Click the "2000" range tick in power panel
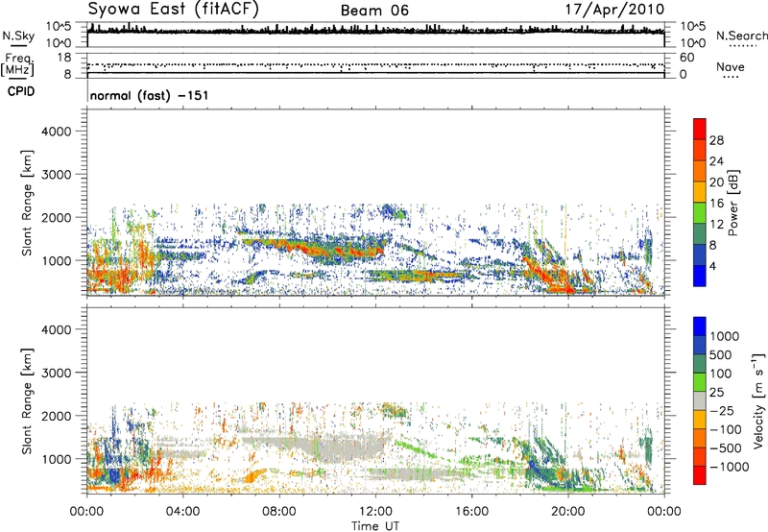The image size is (768, 532). click(57, 217)
